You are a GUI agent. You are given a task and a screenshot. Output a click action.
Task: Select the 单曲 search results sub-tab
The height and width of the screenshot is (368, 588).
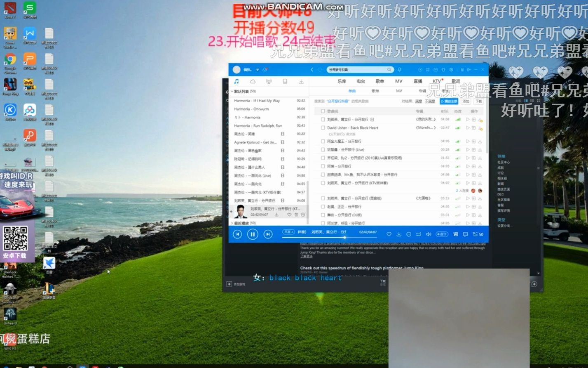[351, 91]
